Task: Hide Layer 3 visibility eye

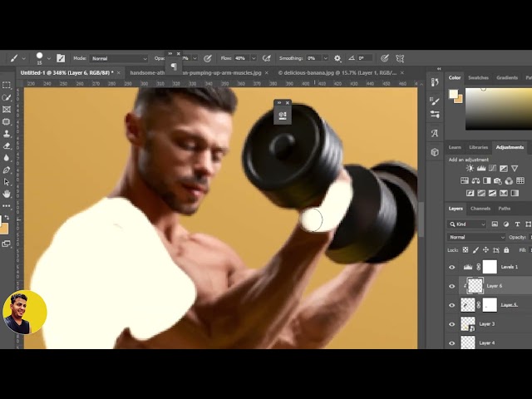Action: pos(452,324)
